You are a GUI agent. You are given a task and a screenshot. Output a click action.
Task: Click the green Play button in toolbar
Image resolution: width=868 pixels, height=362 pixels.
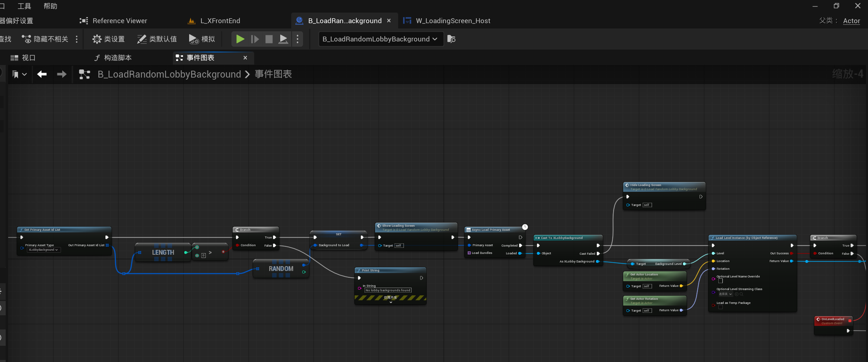click(240, 39)
